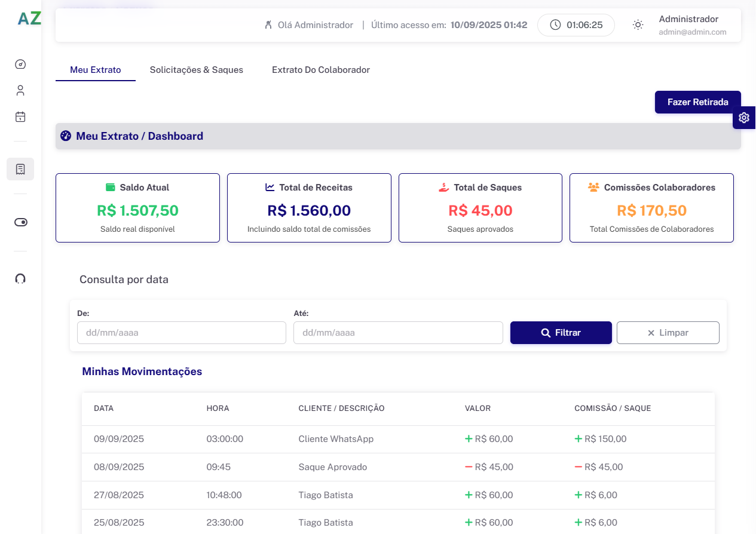Click the AZ logo in sidebar

click(x=29, y=19)
